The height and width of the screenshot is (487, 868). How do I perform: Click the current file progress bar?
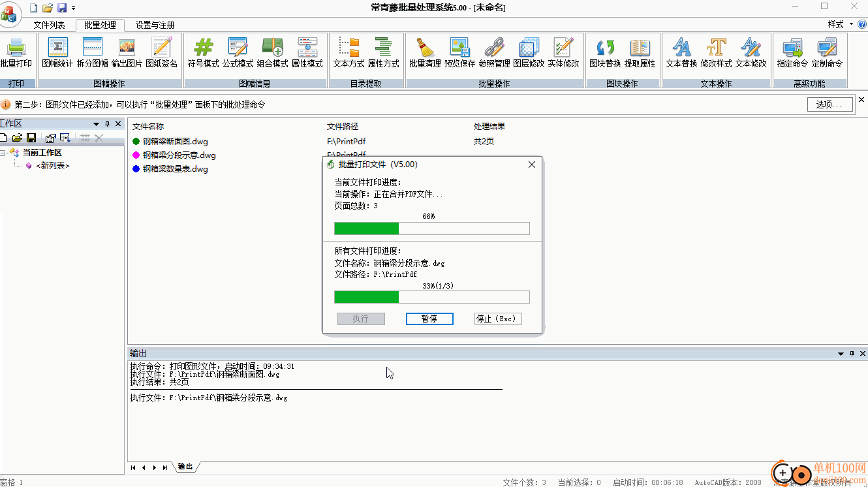coord(432,228)
